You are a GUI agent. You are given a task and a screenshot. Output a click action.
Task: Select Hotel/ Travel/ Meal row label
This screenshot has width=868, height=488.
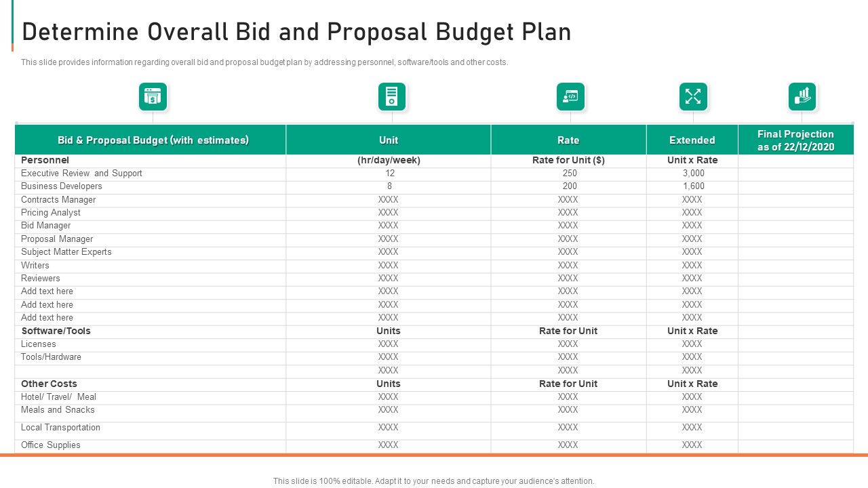tap(59, 397)
